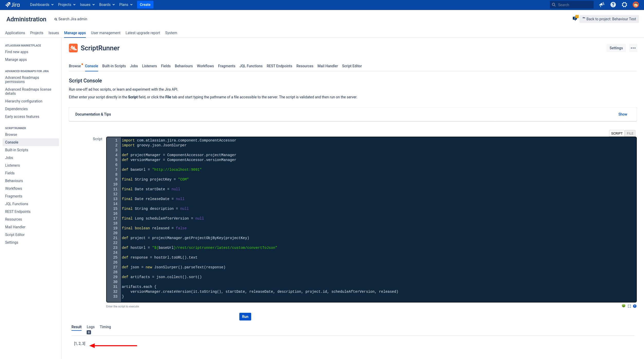Click the blue help icon below the editor
This screenshot has height=359, width=644.
click(635, 306)
